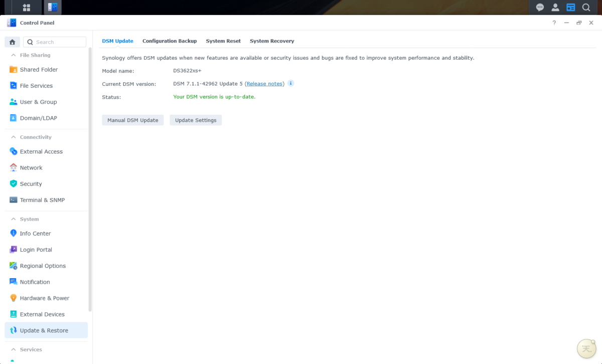Screen dimensions: 602x364
Task: Click the home icon above the sidebar
Action: pos(12,42)
